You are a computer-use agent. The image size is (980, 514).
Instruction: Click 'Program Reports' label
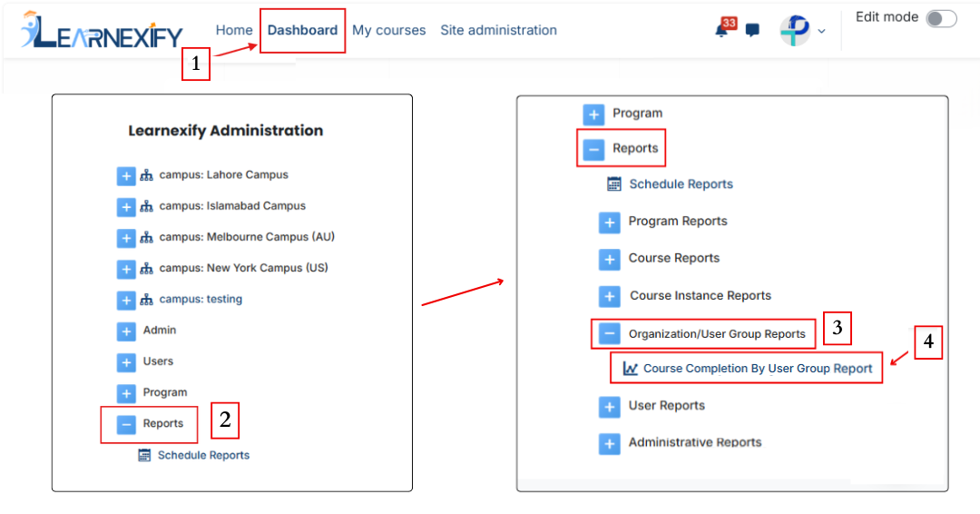pos(678,221)
